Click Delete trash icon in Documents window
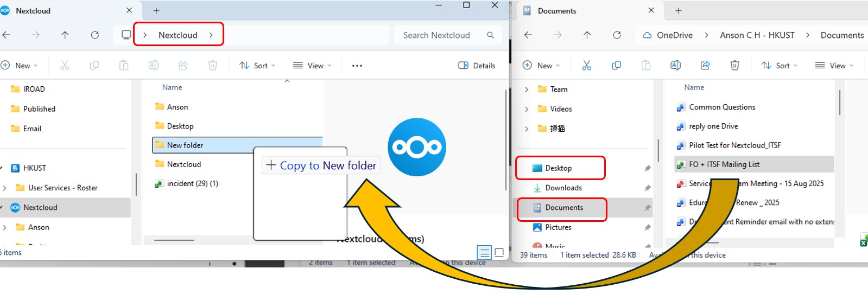This screenshot has width=868, height=294. (x=734, y=66)
